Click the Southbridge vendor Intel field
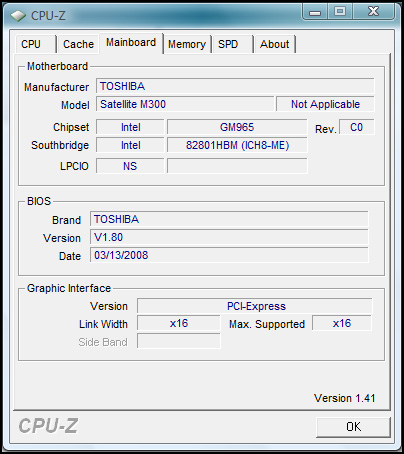Screen dimensions: 404x454 pyautogui.click(x=130, y=145)
